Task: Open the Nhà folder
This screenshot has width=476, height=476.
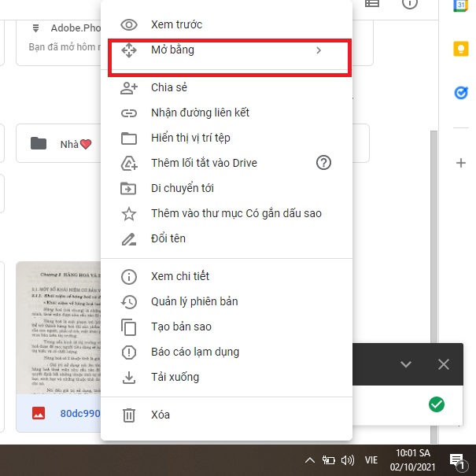Action: (58, 143)
